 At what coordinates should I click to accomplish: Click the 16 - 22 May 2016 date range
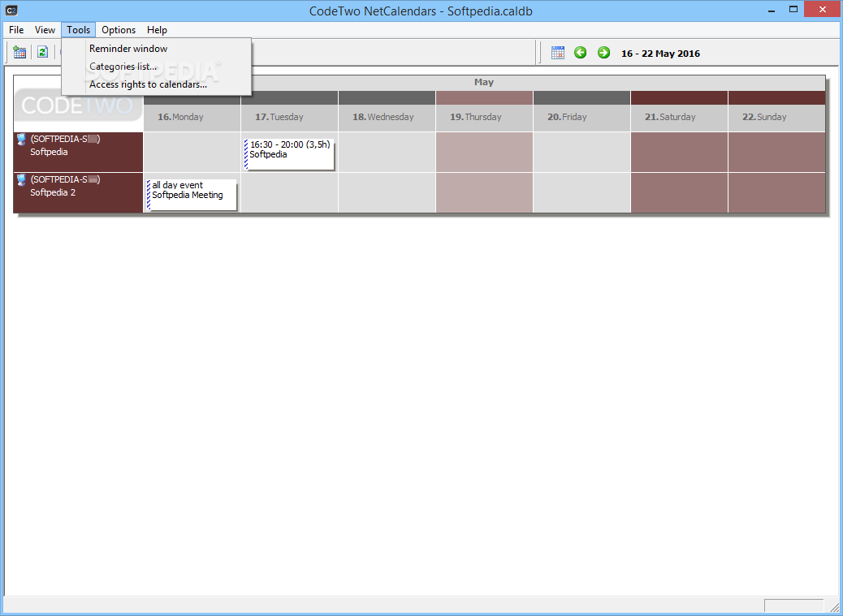[661, 54]
